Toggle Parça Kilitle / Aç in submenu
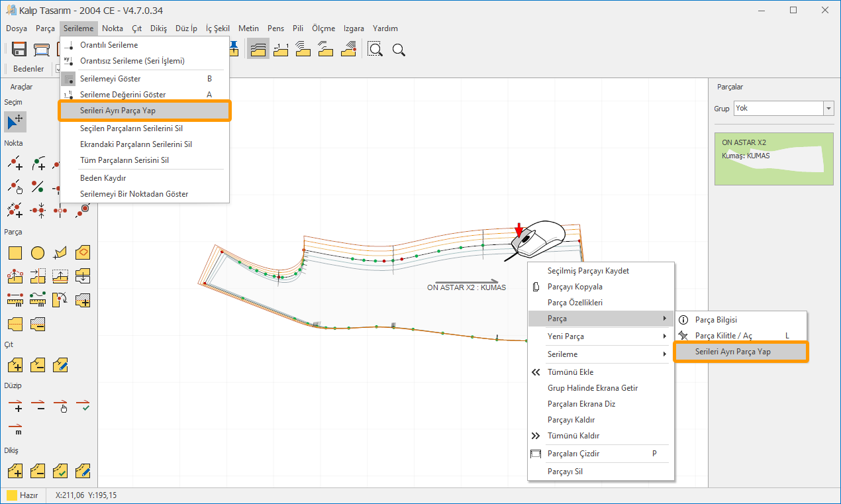 [723, 336]
